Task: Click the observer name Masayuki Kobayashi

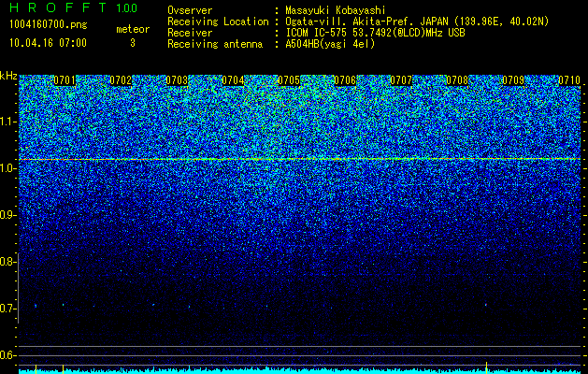Action: pos(336,10)
